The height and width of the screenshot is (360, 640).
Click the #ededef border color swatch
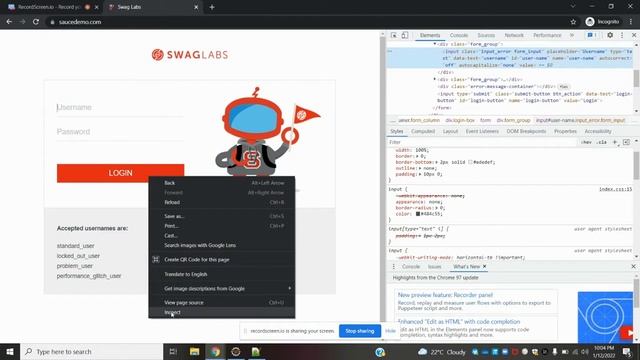(470, 162)
